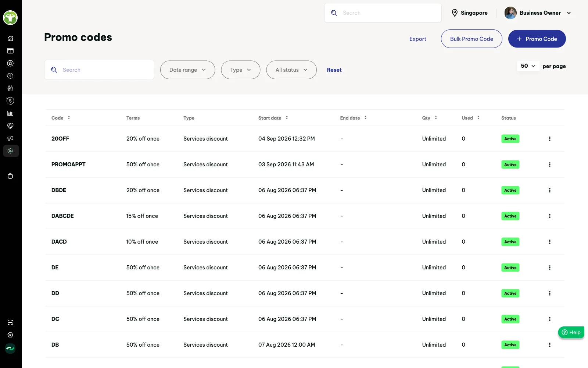The height and width of the screenshot is (368, 588).
Task: Open the star badge icon in sidebar
Action: 10,63
